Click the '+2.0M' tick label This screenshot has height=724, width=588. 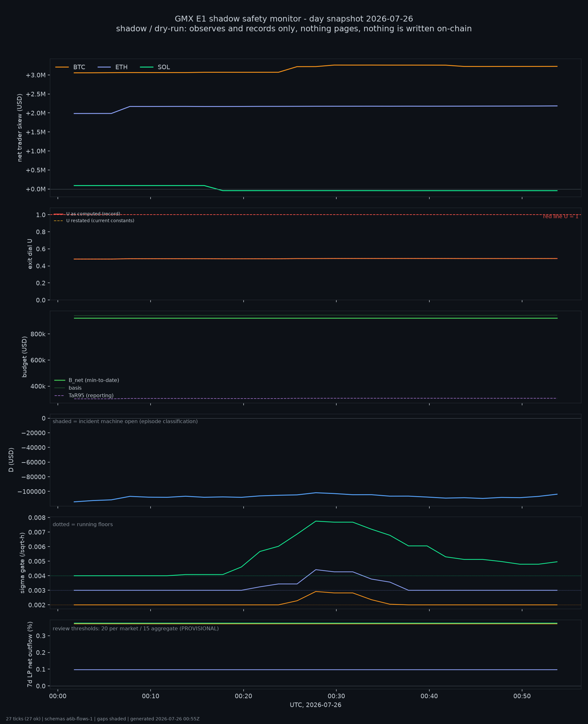point(36,113)
